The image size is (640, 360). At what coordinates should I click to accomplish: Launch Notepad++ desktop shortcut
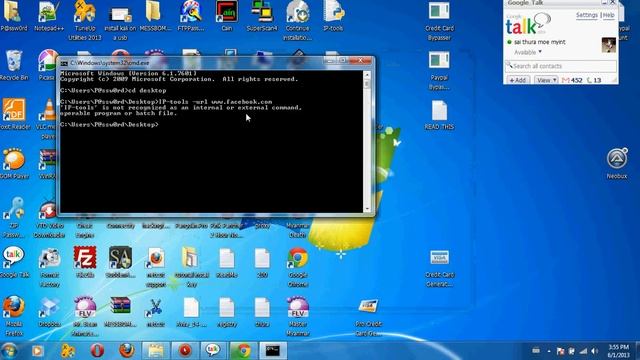(49, 16)
